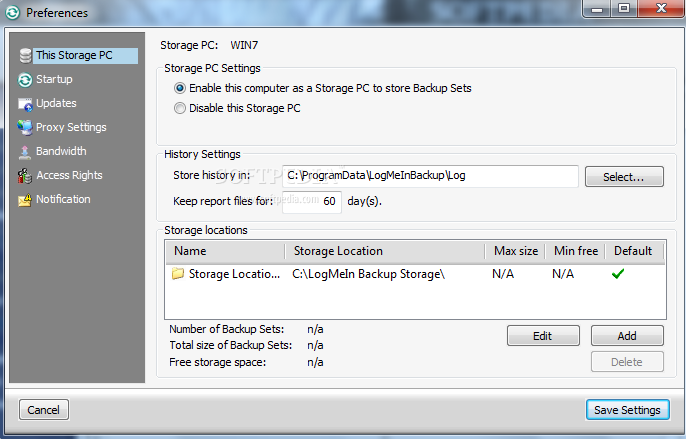
Task: Click the Save Settings button
Action: pyautogui.click(x=627, y=410)
